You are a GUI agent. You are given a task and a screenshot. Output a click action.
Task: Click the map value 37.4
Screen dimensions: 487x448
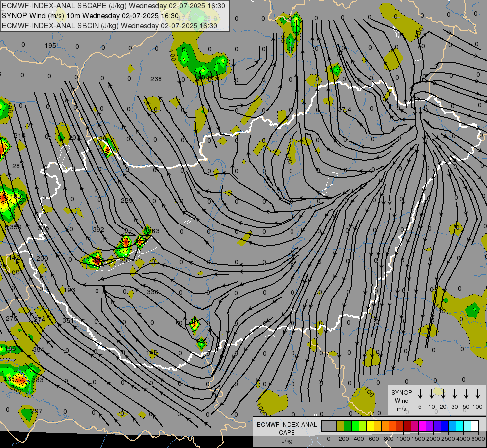(344, 109)
